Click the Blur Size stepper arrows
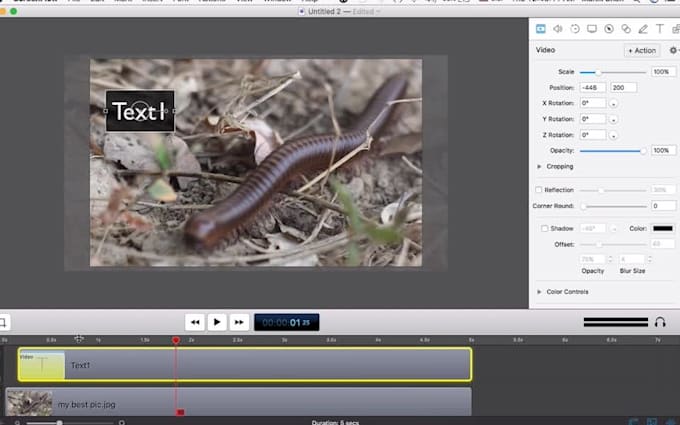 click(x=649, y=259)
